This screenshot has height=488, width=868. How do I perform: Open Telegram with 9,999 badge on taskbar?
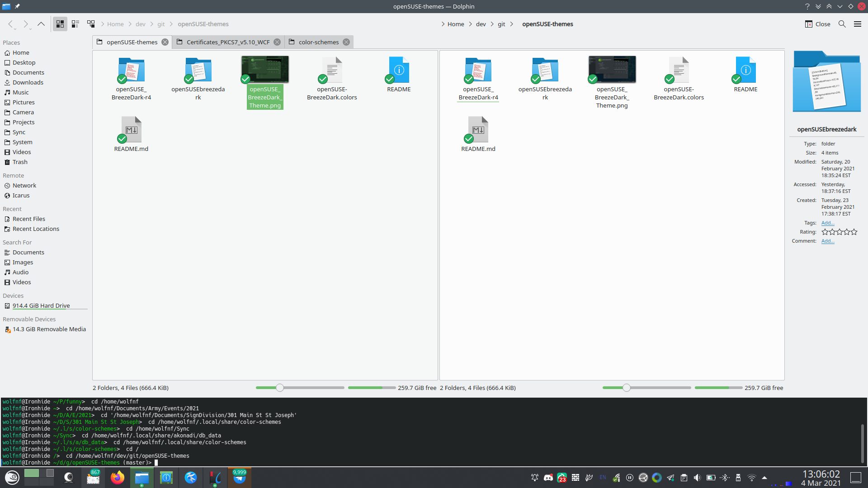tap(240, 478)
